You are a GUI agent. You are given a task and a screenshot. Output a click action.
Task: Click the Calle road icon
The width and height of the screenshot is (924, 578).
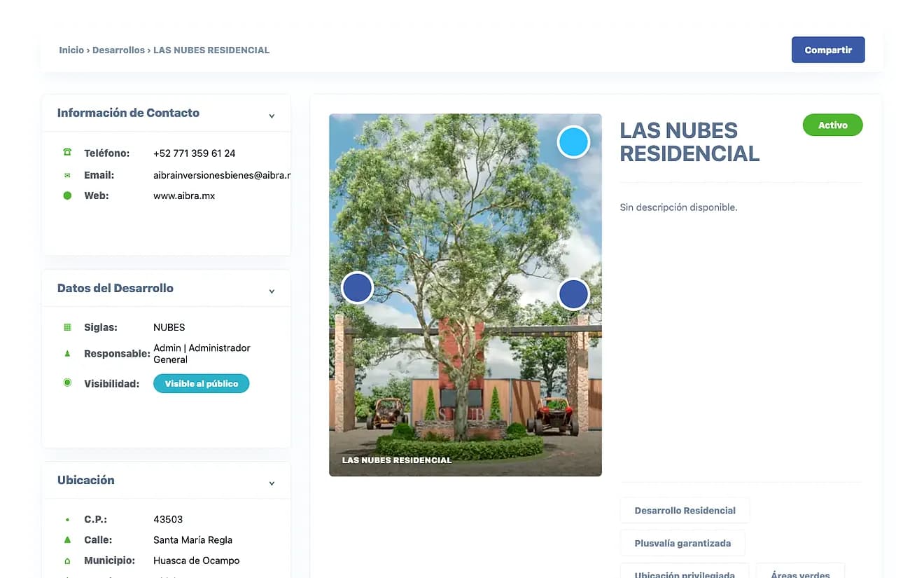click(67, 540)
